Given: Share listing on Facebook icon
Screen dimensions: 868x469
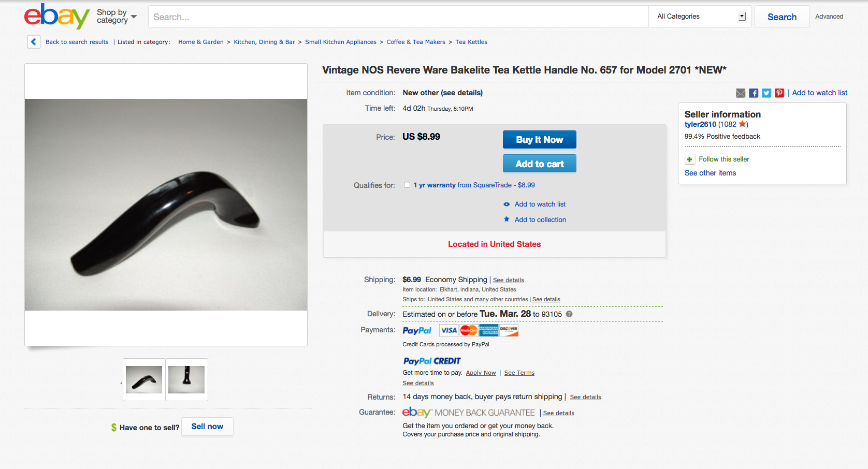Looking at the screenshot, I should (x=754, y=93).
